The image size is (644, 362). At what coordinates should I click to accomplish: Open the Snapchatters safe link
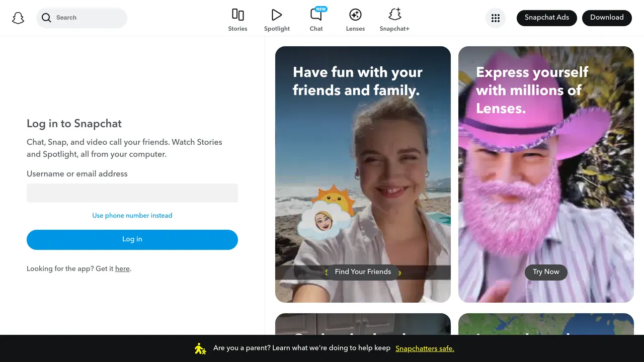(x=425, y=348)
